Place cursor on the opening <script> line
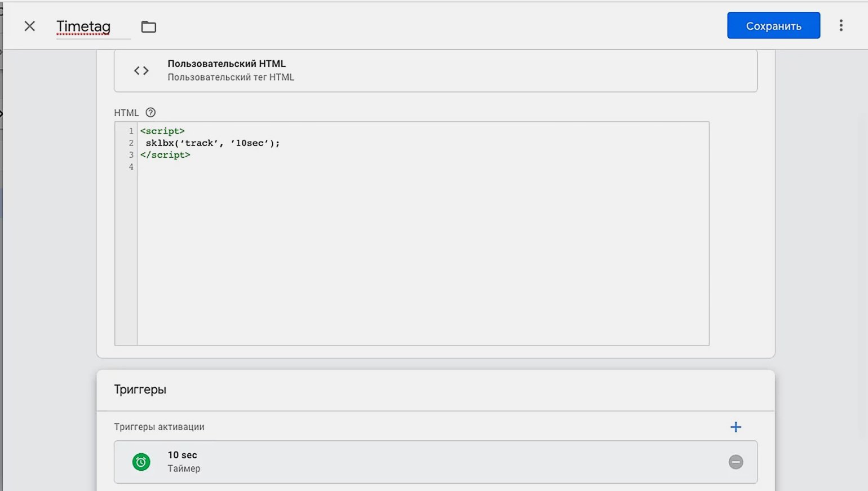The width and height of the screenshot is (868, 491). click(x=162, y=131)
